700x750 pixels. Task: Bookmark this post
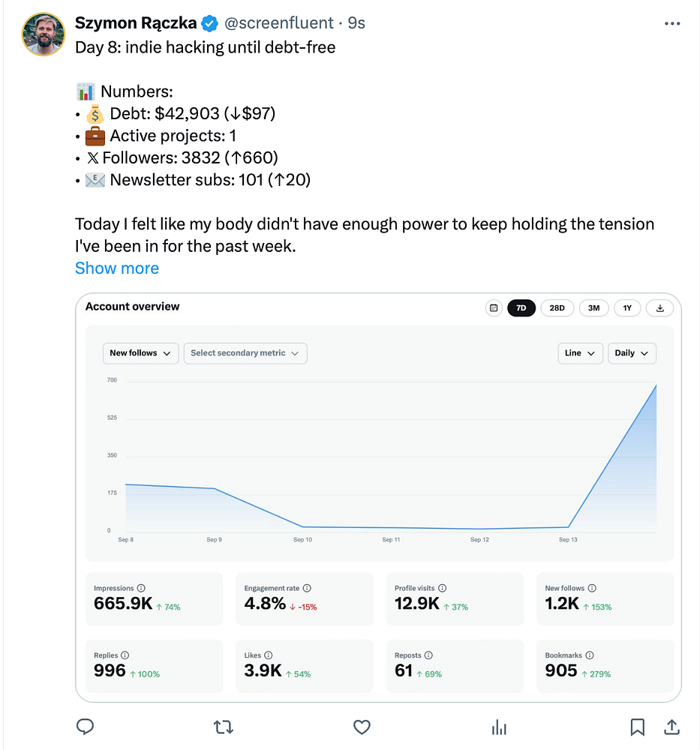(637, 727)
